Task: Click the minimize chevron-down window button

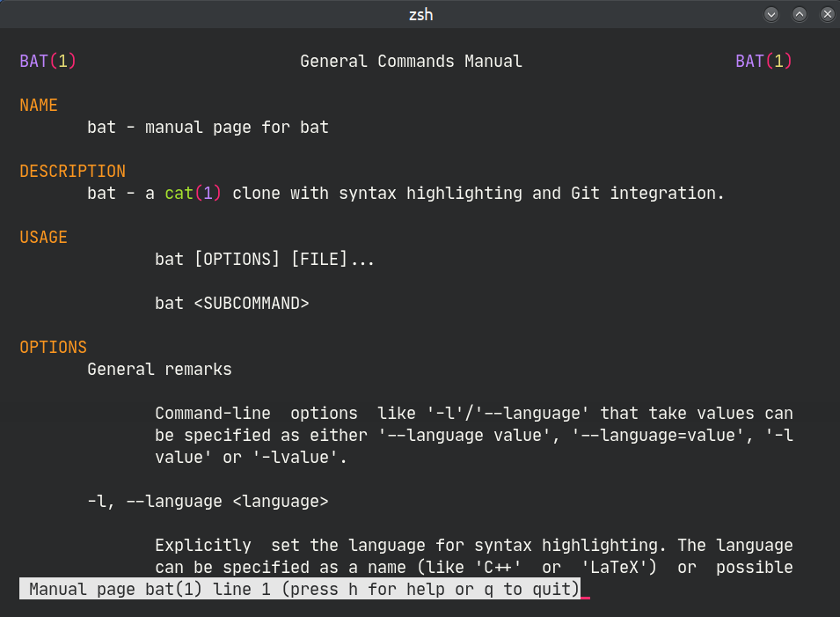Action: (771, 14)
